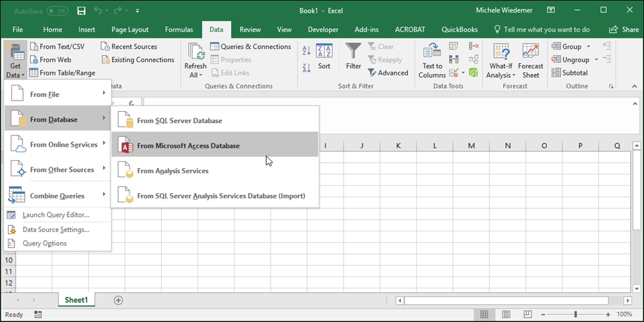Toggle the AutoSave switch

tap(57, 11)
